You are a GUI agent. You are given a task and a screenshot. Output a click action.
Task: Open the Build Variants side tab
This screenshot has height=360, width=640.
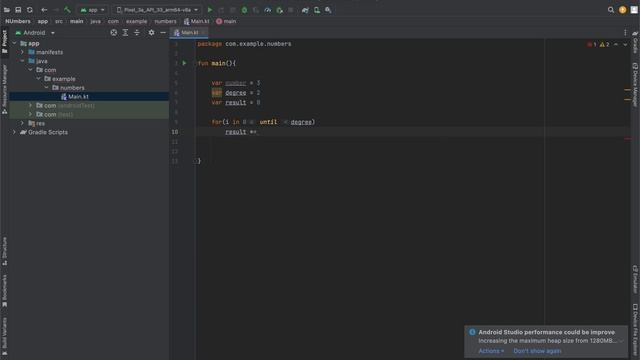tap(4, 336)
